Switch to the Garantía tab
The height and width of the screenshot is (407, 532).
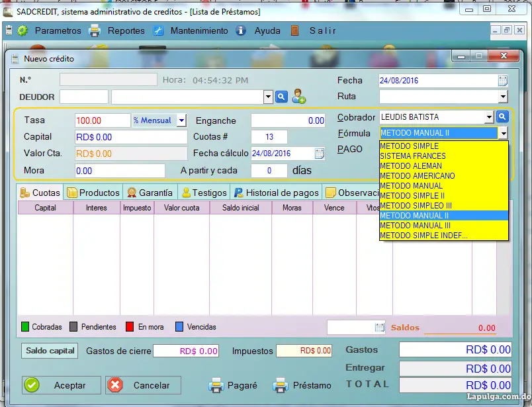point(150,193)
